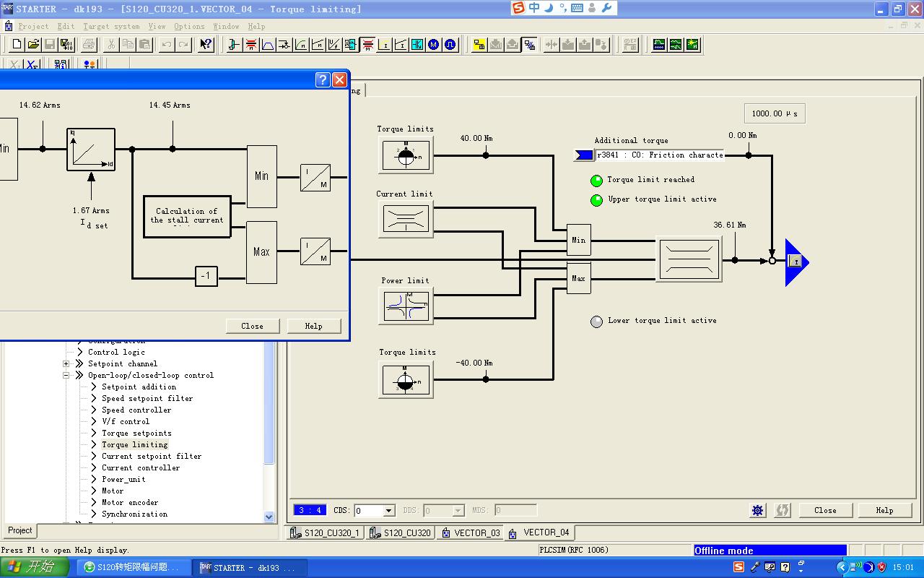Open the Current limit function block
This screenshot has width=924, height=578.
coord(406,218)
